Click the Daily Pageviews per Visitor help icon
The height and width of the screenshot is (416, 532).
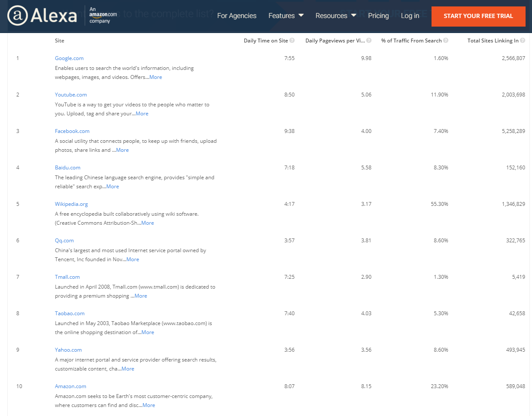pyautogui.click(x=369, y=40)
